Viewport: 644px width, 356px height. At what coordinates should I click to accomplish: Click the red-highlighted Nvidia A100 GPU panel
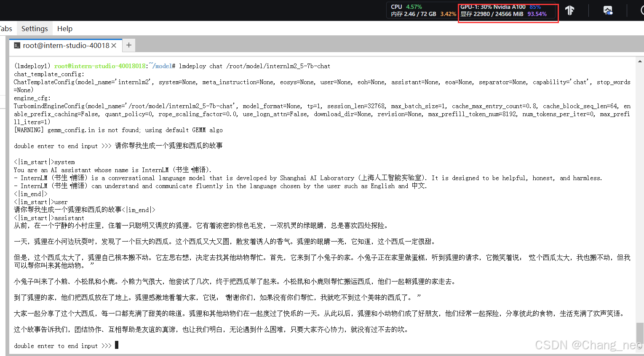(508, 10)
